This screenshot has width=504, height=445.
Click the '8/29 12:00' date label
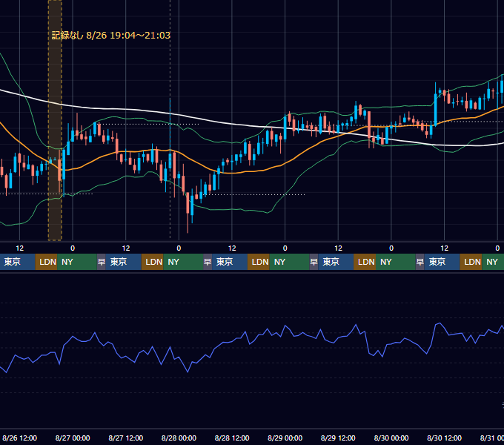point(338,438)
